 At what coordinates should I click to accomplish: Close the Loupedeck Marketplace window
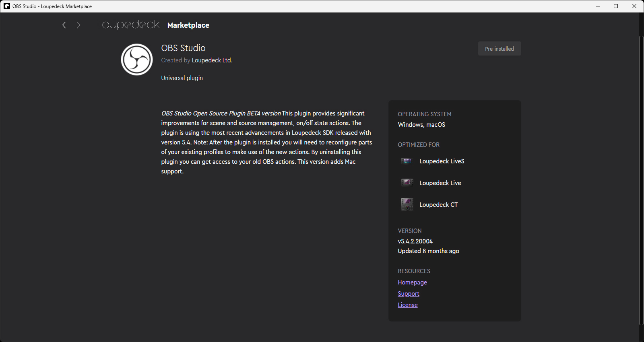(634, 6)
